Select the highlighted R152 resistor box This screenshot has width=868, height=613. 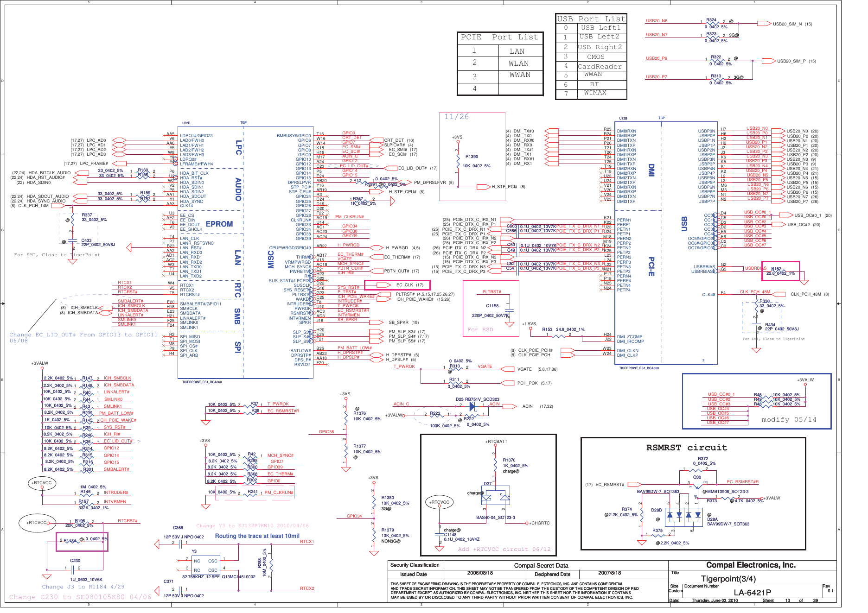[780, 271]
